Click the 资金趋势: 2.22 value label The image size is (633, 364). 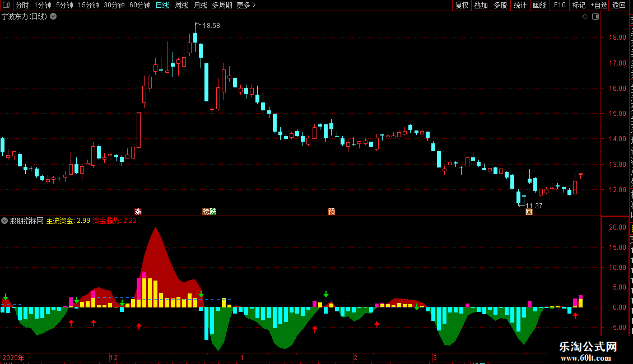(115, 221)
